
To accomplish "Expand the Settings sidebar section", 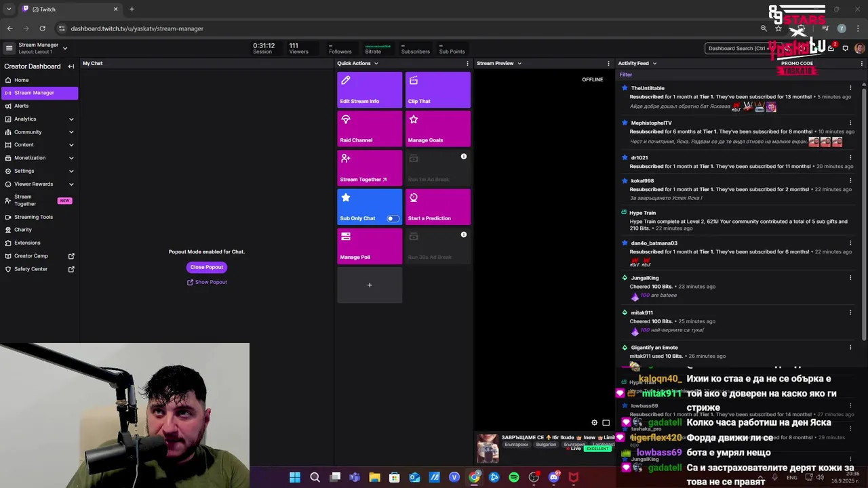I will pos(71,171).
